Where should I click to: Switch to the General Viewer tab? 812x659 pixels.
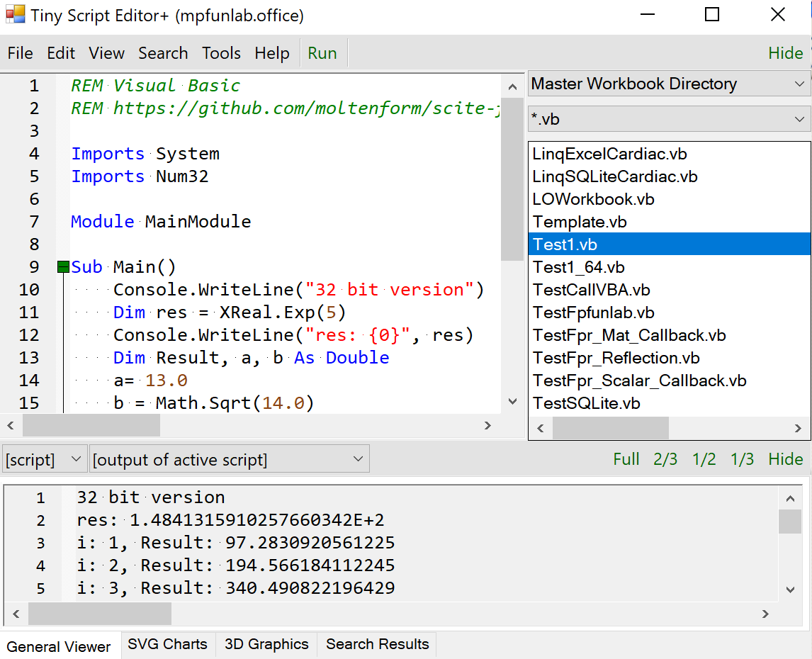click(59, 646)
